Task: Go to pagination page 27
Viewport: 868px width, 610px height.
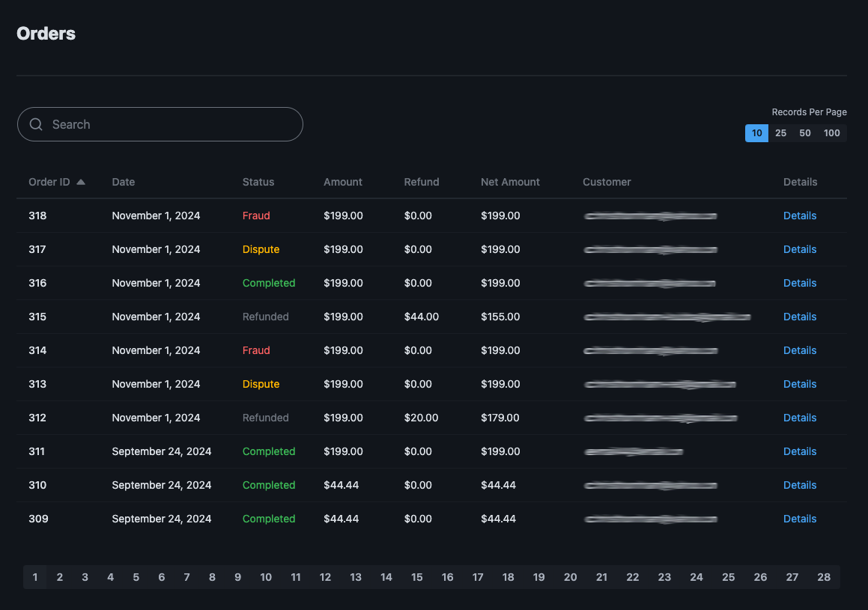Action: (x=792, y=577)
